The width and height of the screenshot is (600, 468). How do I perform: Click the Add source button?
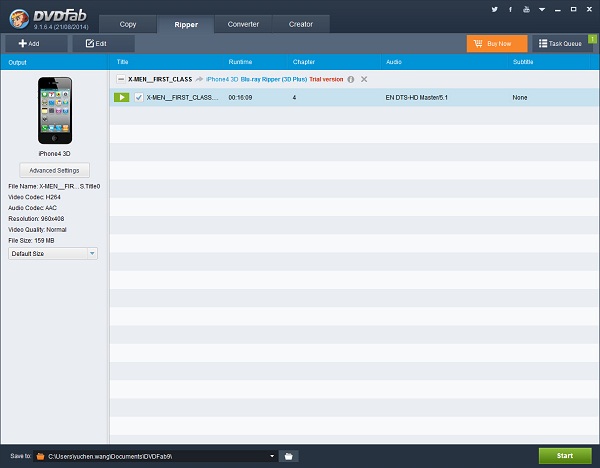[x=36, y=44]
